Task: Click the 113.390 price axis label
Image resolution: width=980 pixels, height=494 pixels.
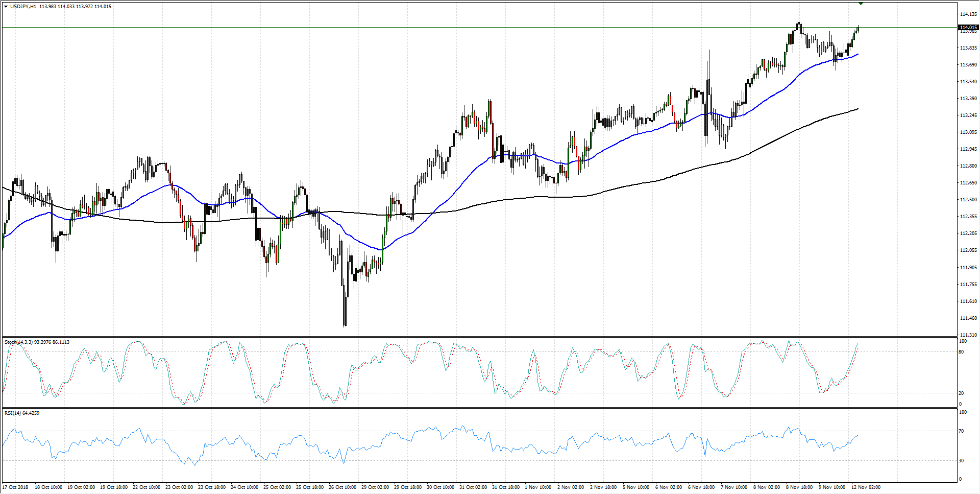Action: 968,98
